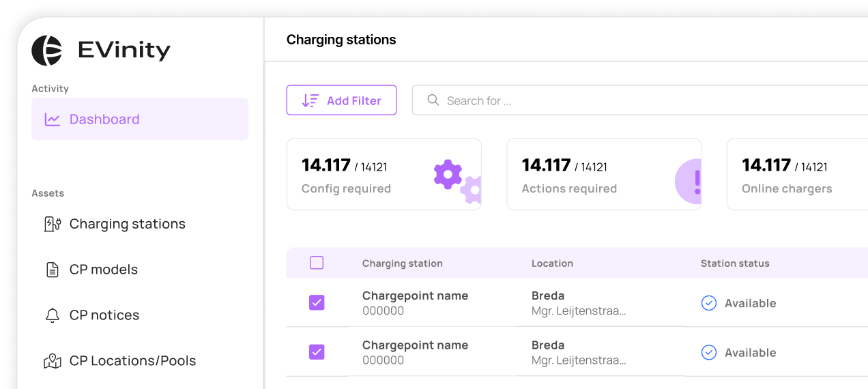Screen dimensions: 868x389
Task: Open the Dashboard menu item
Action: (140, 119)
